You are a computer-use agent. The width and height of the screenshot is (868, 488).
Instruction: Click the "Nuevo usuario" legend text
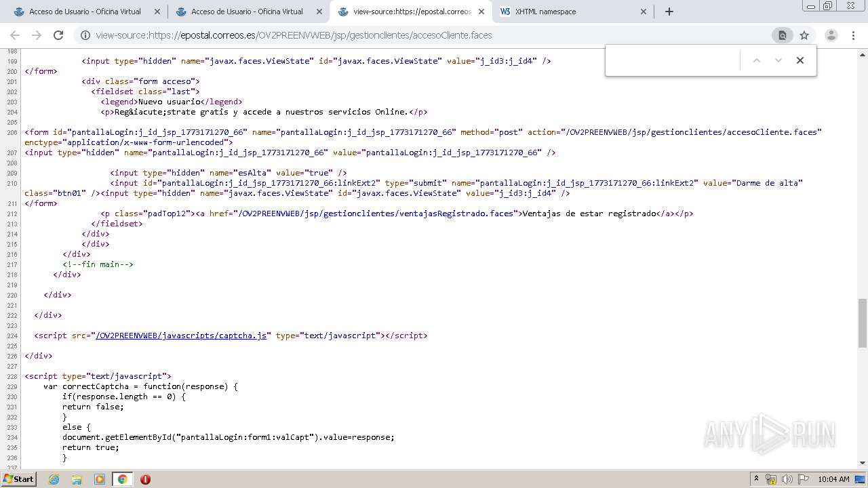click(171, 102)
